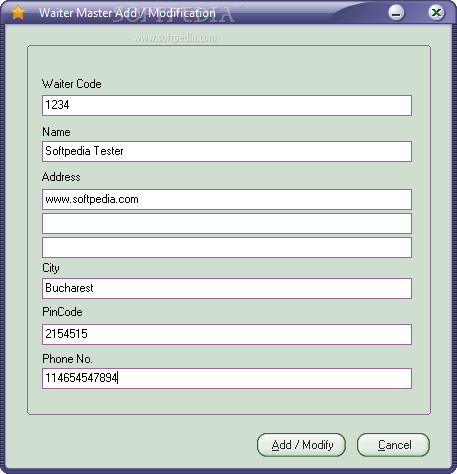Click the Phone No. label text

pyautogui.click(x=67, y=359)
